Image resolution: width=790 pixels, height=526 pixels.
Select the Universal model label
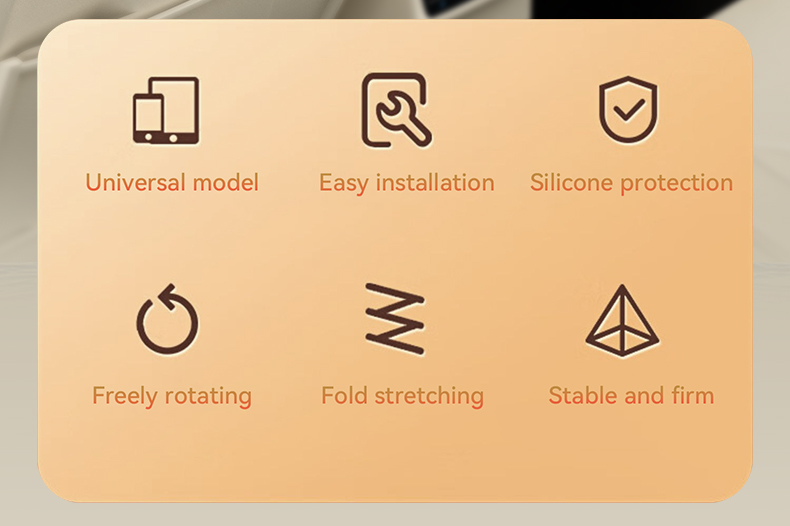(x=172, y=182)
